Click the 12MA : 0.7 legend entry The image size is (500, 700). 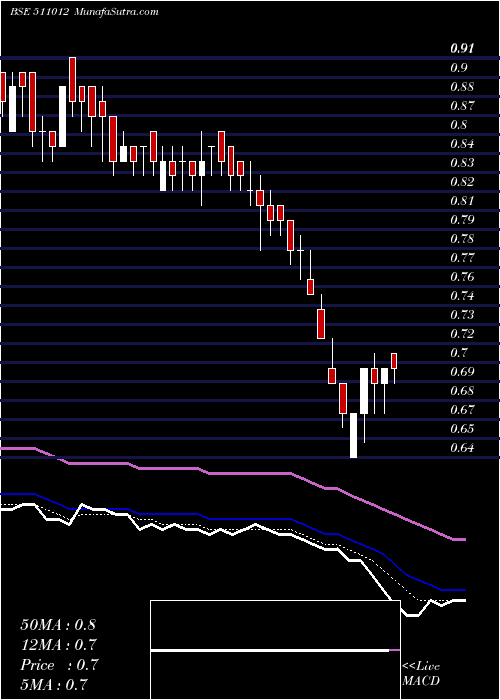coord(58,645)
